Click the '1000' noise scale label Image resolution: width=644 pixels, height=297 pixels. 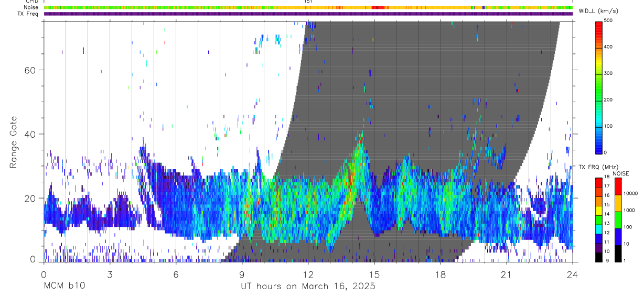click(629, 210)
